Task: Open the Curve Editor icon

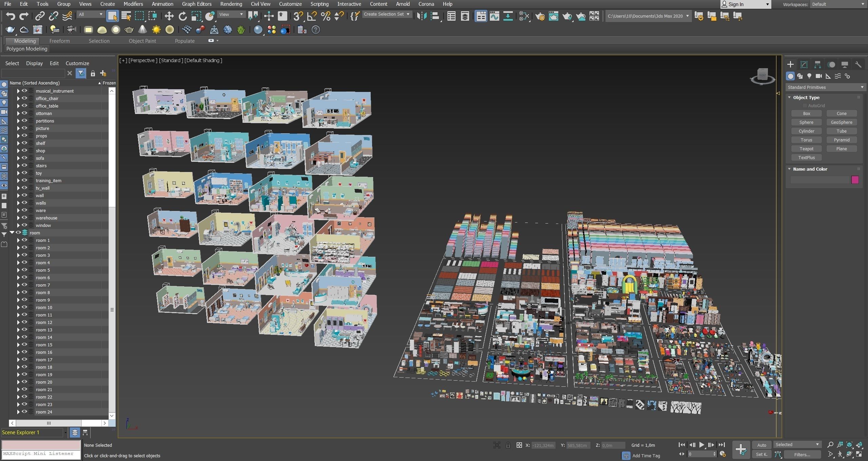Action: click(495, 16)
